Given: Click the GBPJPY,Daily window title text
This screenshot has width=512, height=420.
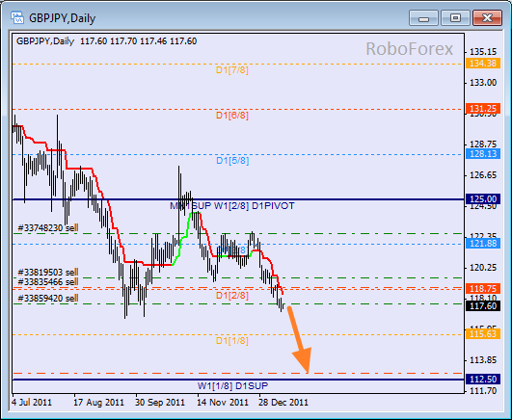Looking at the screenshot, I should coord(62,18).
